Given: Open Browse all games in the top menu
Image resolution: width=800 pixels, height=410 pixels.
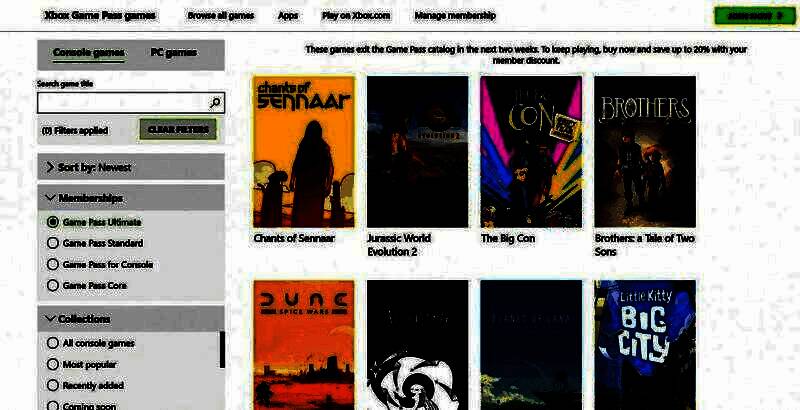Looking at the screenshot, I should coord(220,16).
